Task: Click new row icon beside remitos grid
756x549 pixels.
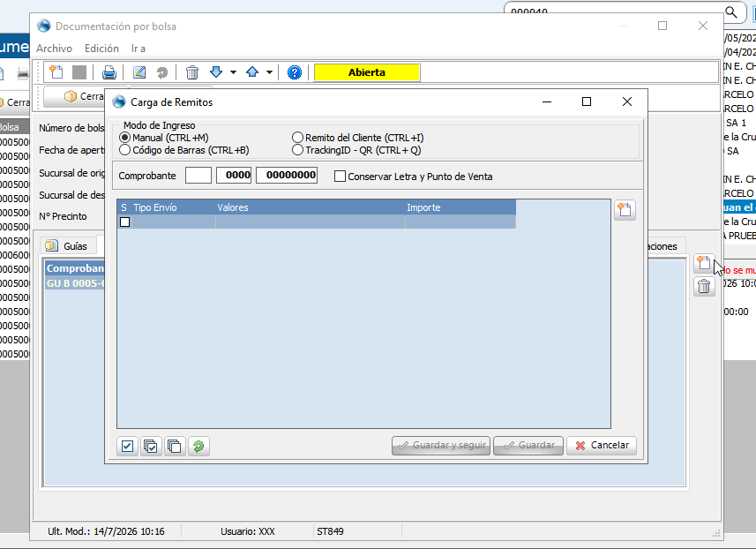Action: [625, 210]
